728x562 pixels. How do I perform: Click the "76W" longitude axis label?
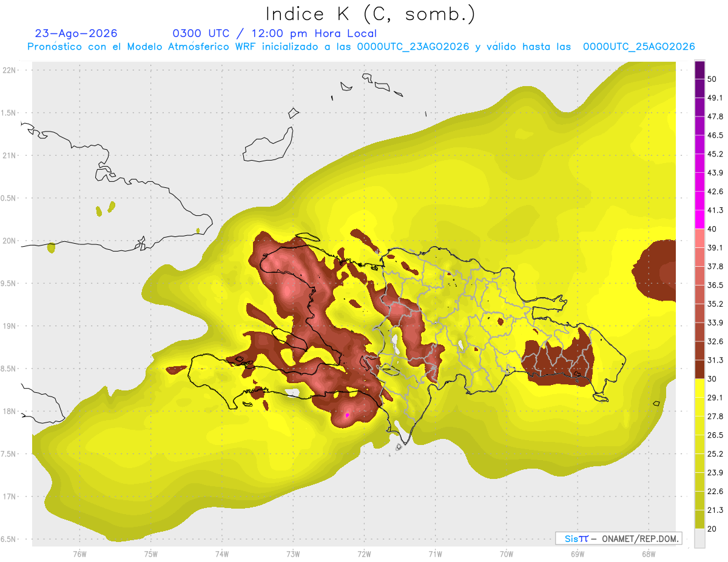point(79,554)
